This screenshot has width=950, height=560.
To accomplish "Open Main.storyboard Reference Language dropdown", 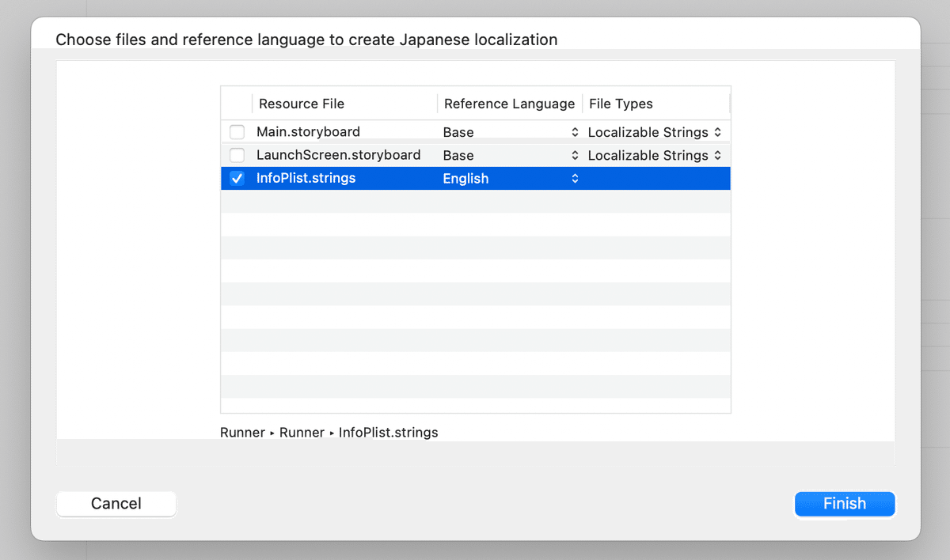I will pos(511,132).
